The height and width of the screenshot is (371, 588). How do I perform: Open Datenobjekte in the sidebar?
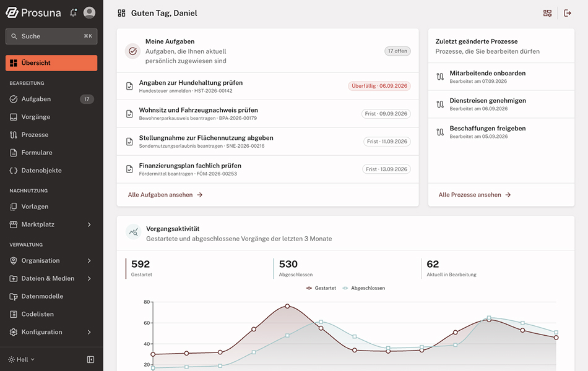[x=51, y=171]
